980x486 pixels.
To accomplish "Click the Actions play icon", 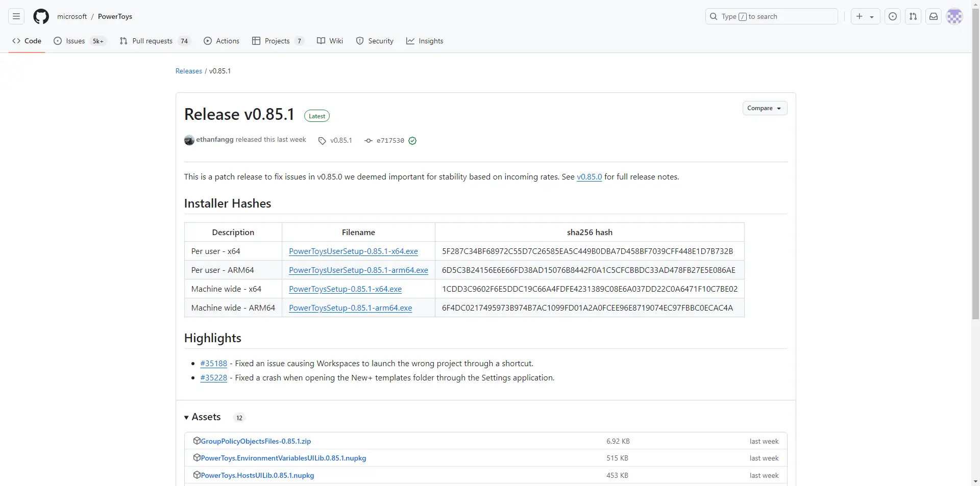I will click(x=208, y=41).
